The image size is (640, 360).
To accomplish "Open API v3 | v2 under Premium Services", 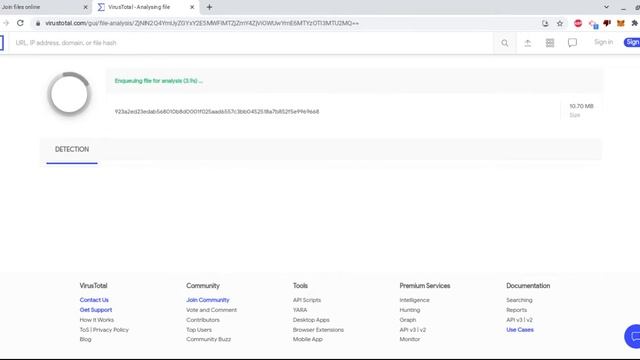I will (413, 329).
